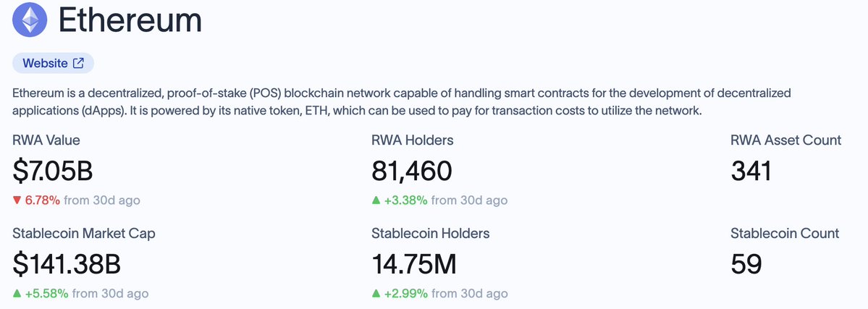Click the Stablecoin Count label
This screenshot has height=309, width=868.
pos(785,234)
